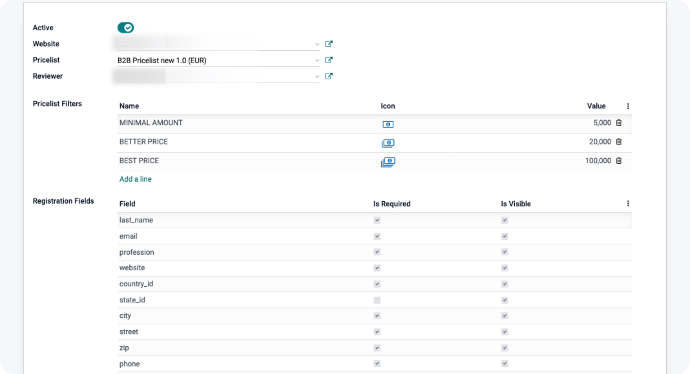690x374 pixels.
Task: Sort filters by Name column header
Action: pos(129,106)
